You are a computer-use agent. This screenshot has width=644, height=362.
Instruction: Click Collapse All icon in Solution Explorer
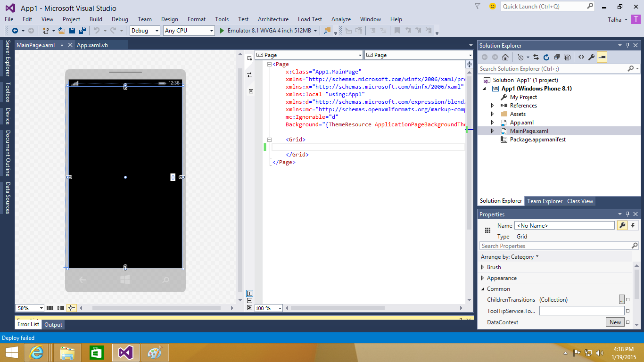557,57
